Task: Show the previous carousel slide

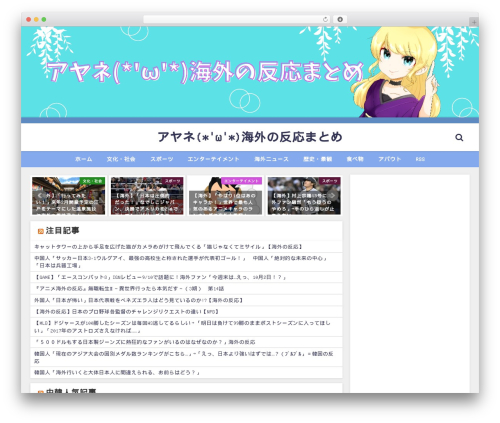Action: [x=40, y=196]
